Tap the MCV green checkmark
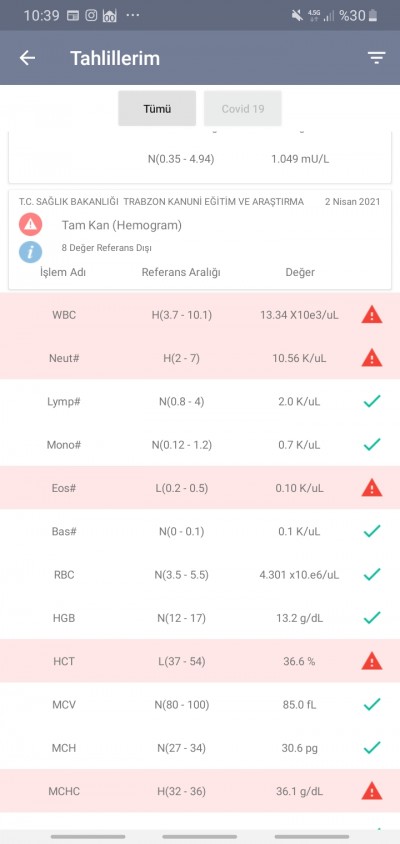Screen dimensions: 400x844 (372, 704)
